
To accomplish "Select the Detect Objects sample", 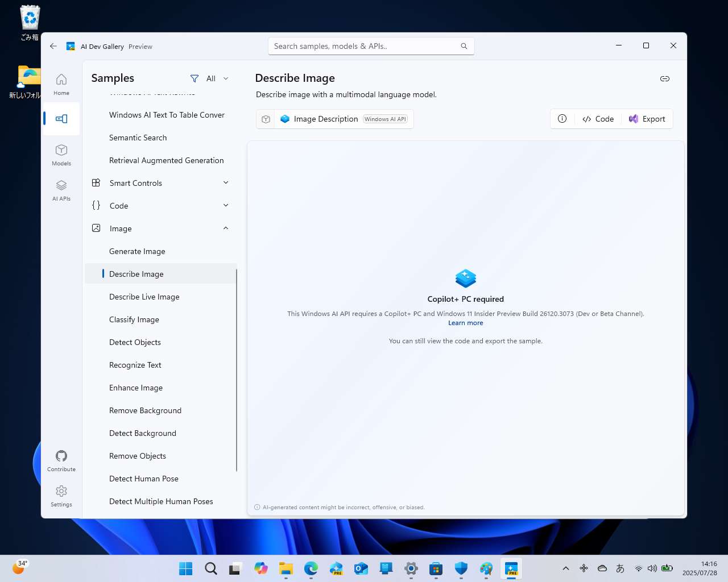I will tap(135, 342).
